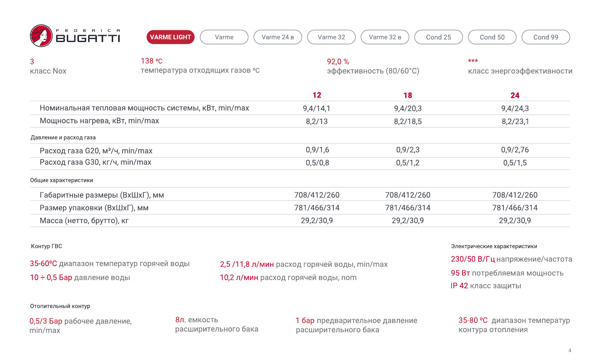The width and height of the screenshot is (601, 364).
Task: Click the 138 ºC flue gas temperature value
Action: [151, 61]
